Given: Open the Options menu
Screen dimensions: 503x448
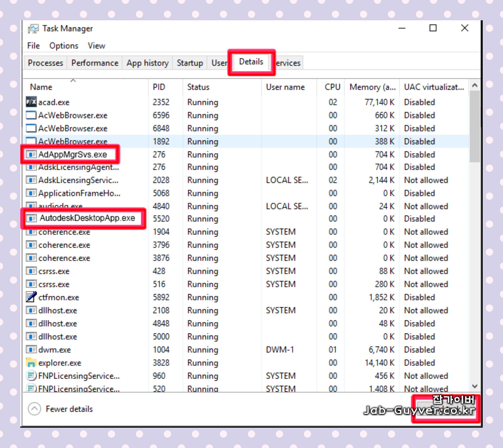Looking at the screenshot, I should coord(64,46).
